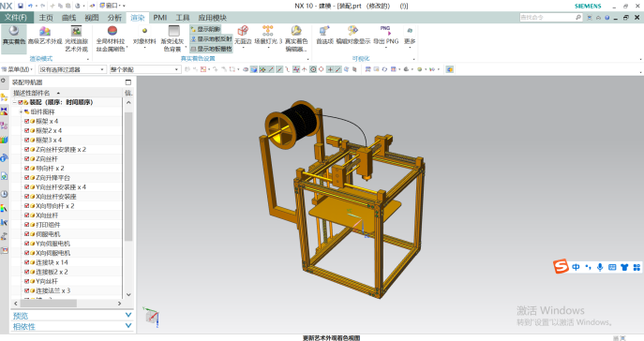
Task: Switch to the 工具 ribbon tab
Action: [183, 18]
